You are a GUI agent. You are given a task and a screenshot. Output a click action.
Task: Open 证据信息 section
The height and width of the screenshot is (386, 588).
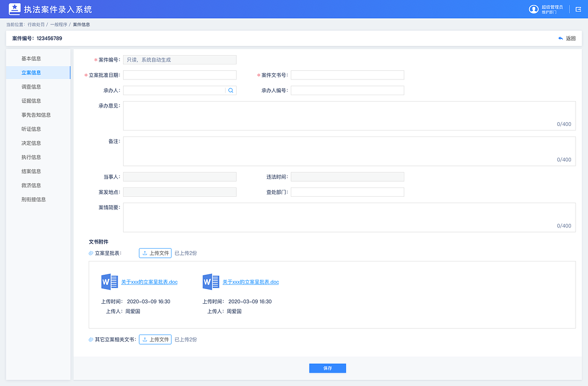click(x=38, y=101)
